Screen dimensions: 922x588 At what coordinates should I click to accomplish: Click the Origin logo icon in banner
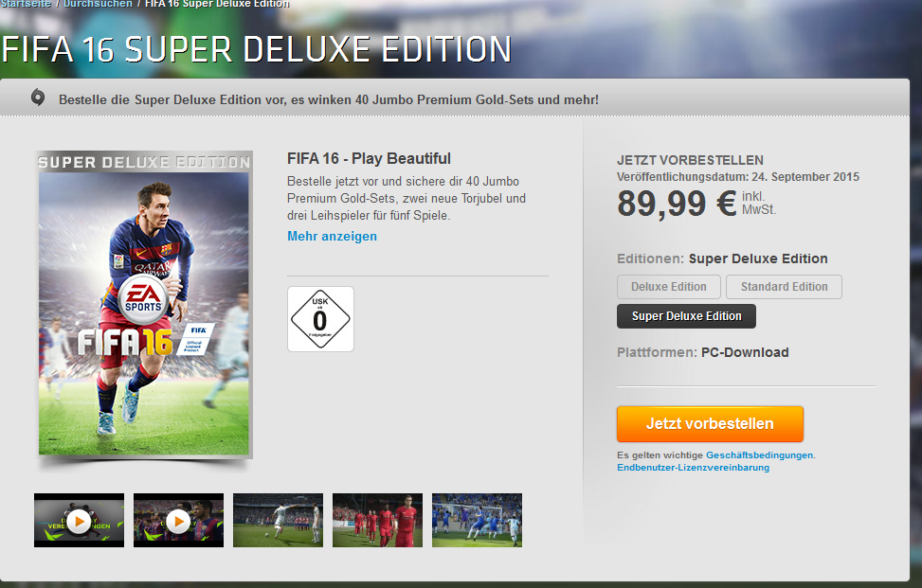click(38, 98)
